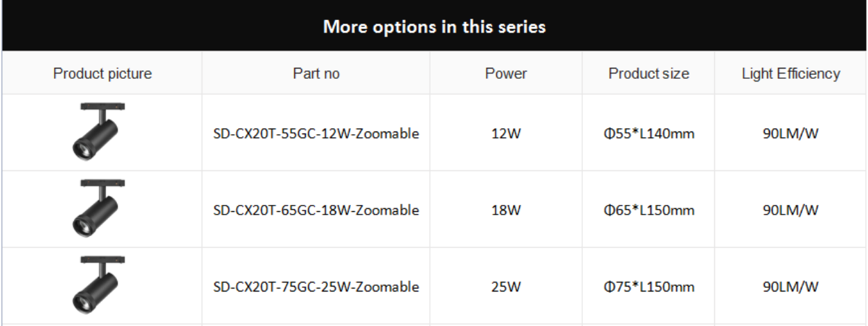The width and height of the screenshot is (868, 326).
Task: Select the 18W power cell
Action: 506,210
